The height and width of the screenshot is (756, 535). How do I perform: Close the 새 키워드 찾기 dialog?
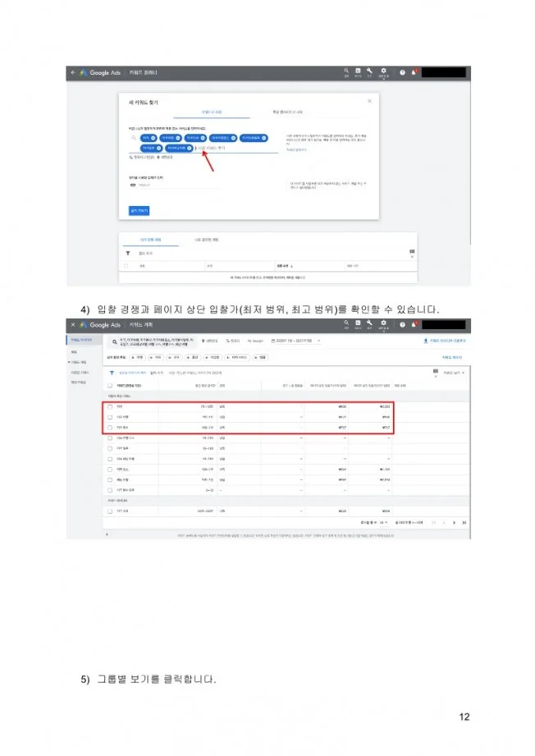pos(370,101)
